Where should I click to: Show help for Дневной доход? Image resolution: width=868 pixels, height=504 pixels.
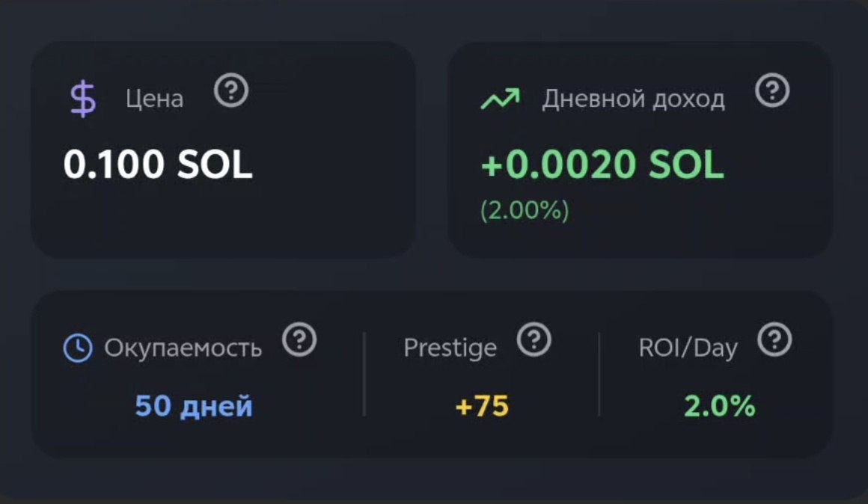(x=772, y=91)
